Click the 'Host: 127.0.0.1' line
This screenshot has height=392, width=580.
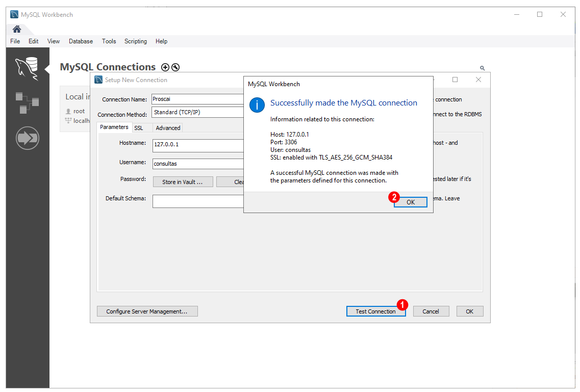click(290, 135)
